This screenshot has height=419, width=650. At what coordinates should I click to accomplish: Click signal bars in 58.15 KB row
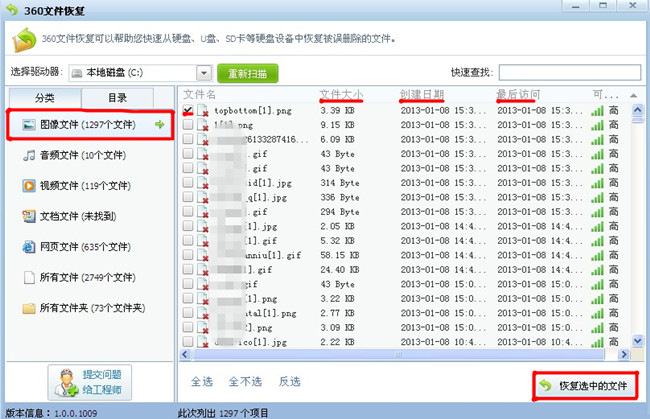pos(597,255)
